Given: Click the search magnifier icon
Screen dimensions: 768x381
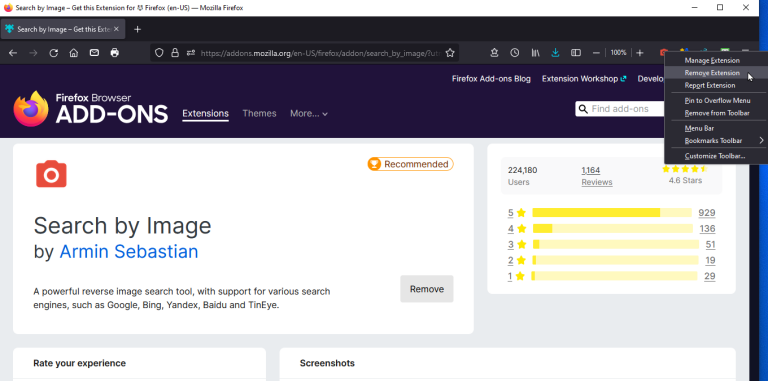Looking at the screenshot, I should point(583,109).
